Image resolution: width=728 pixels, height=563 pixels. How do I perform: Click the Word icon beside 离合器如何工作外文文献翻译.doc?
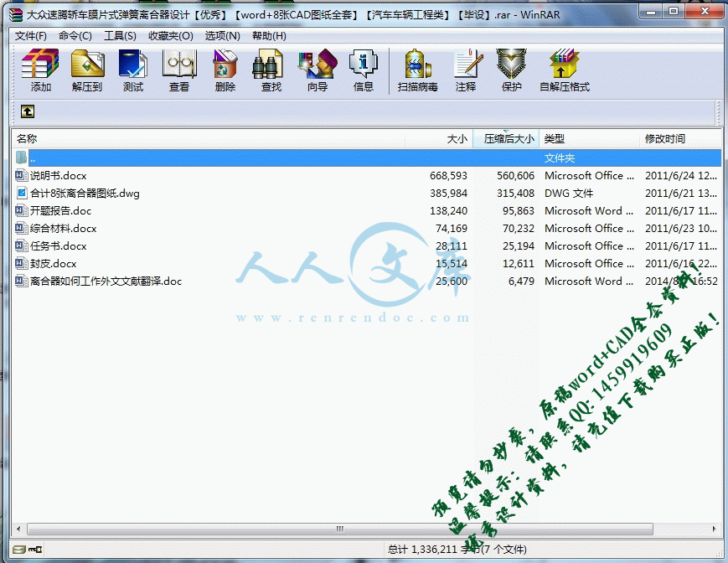coord(21,281)
